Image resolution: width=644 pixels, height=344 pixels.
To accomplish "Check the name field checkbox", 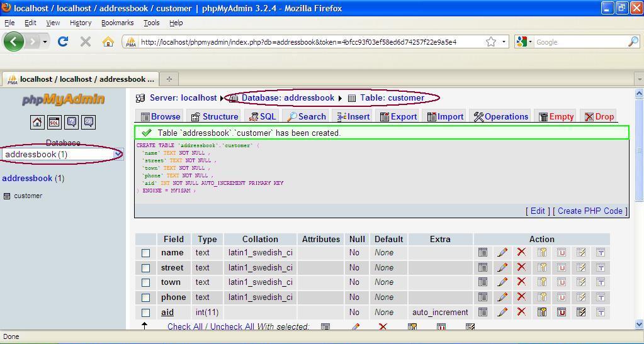I will click(x=146, y=253).
